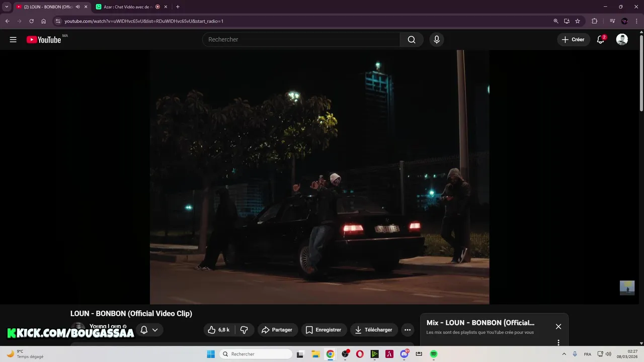Open YouTube notifications bell
644x362 pixels.
tap(600, 40)
